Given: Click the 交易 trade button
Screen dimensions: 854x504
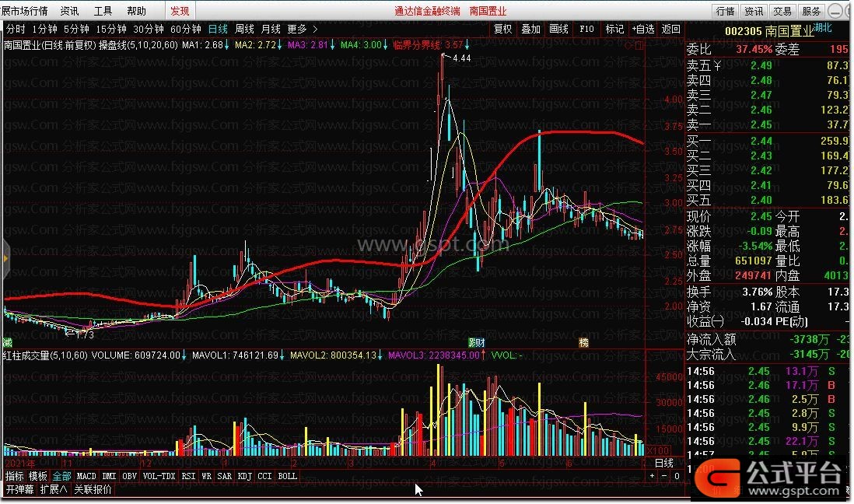Looking at the screenshot, I should tap(782, 11).
